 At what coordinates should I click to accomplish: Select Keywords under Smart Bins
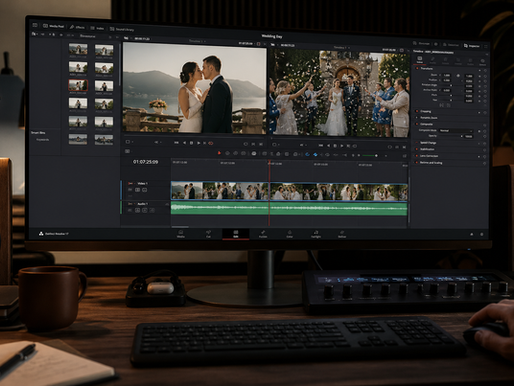pyautogui.click(x=42, y=140)
